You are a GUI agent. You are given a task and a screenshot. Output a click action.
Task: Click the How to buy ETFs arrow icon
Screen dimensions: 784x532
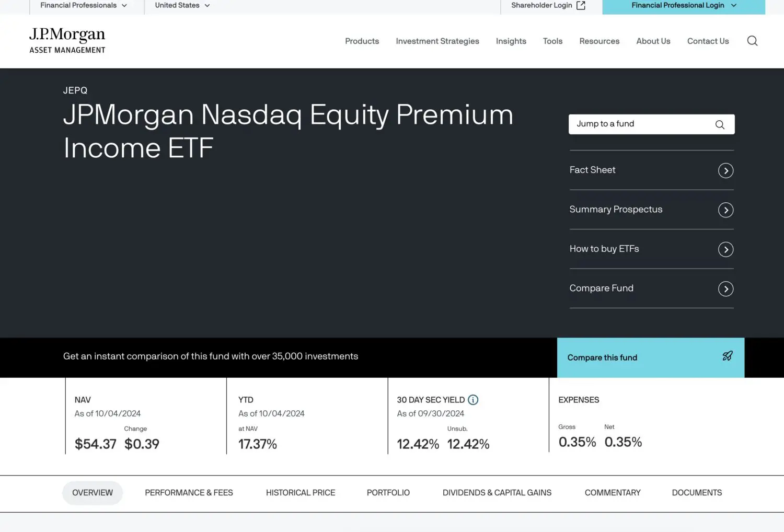click(x=725, y=249)
